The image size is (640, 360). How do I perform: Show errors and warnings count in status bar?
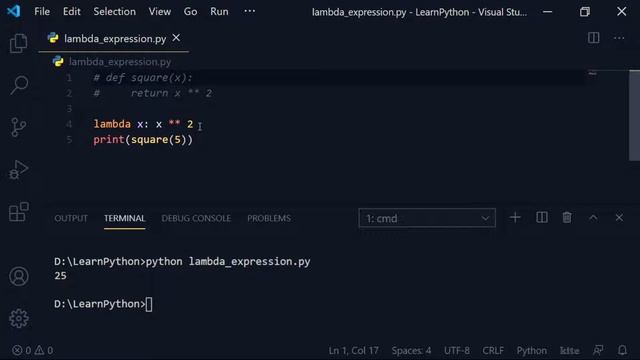coord(33,350)
